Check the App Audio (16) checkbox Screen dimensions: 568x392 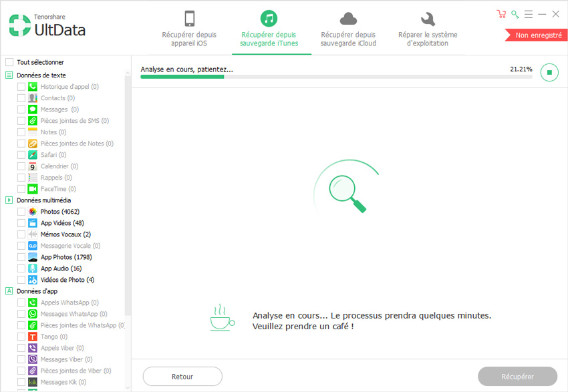coord(21,268)
